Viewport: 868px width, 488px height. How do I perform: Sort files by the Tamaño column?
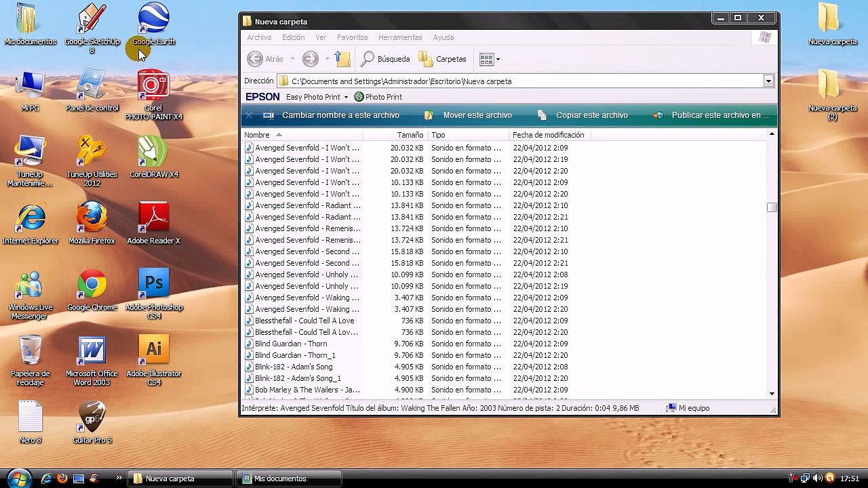pyautogui.click(x=397, y=135)
